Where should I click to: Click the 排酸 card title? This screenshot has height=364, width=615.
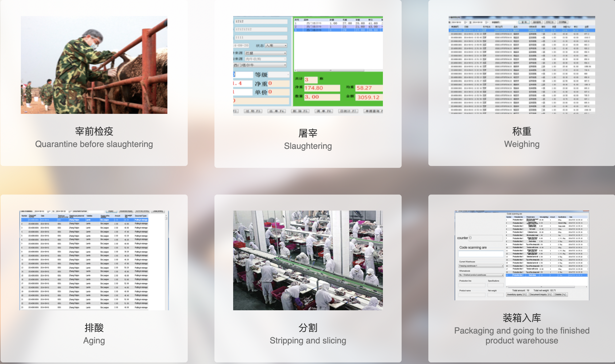pos(94,328)
